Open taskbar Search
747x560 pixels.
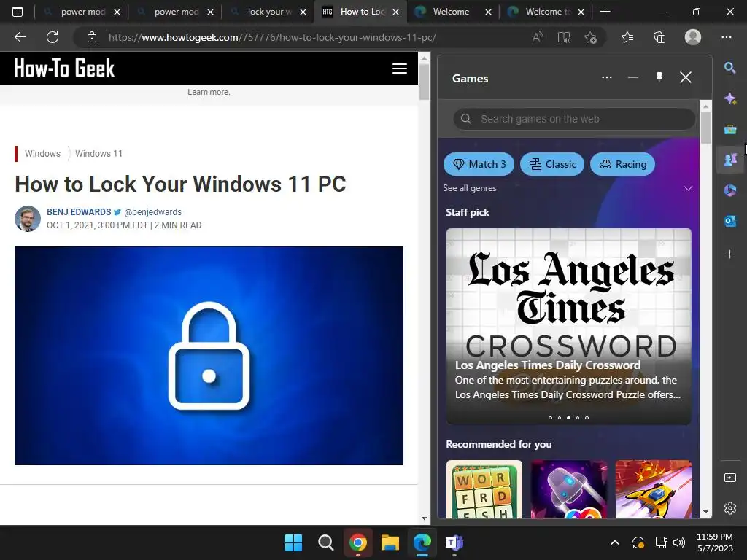pos(326,542)
